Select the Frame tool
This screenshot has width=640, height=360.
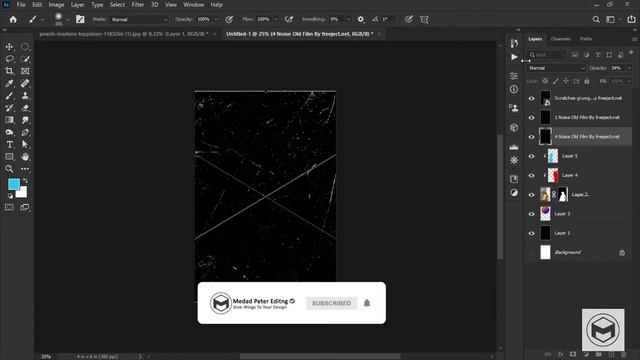coord(25,71)
